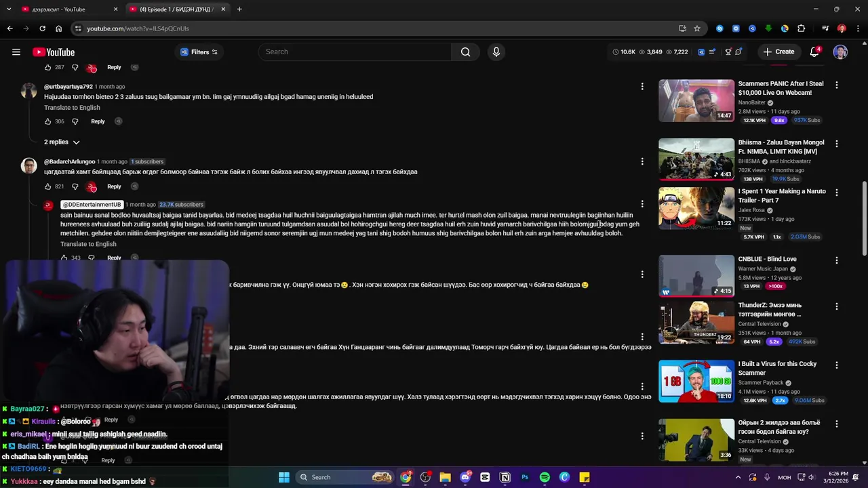Start voice search with microphone
Viewport: 868px width, 488px height.
pyautogui.click(x=496, y=52)
